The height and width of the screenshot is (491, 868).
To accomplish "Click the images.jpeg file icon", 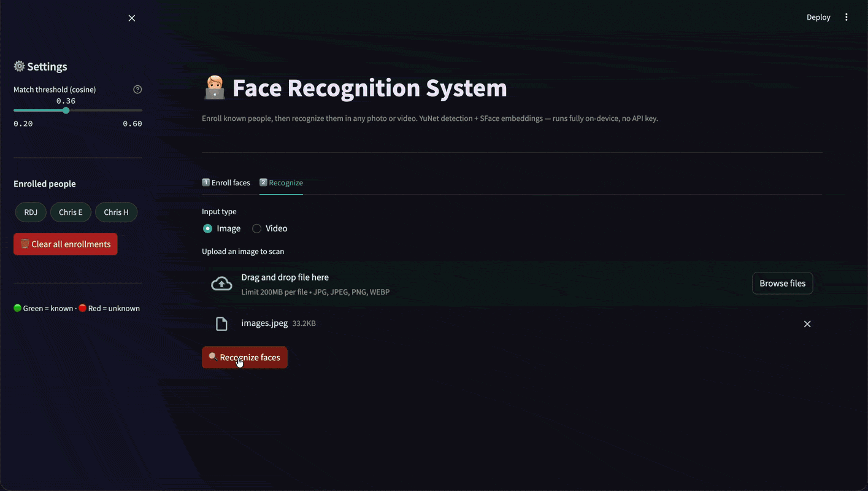I will [x=221, y=324].
